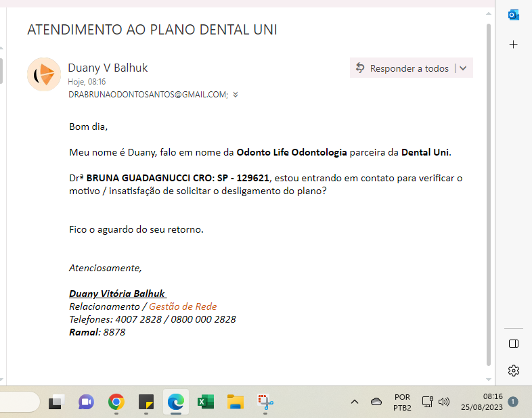The height and width of the screenshot is (418, 532).
Task: Click the taskbar search box
Action: pos(20,402)
